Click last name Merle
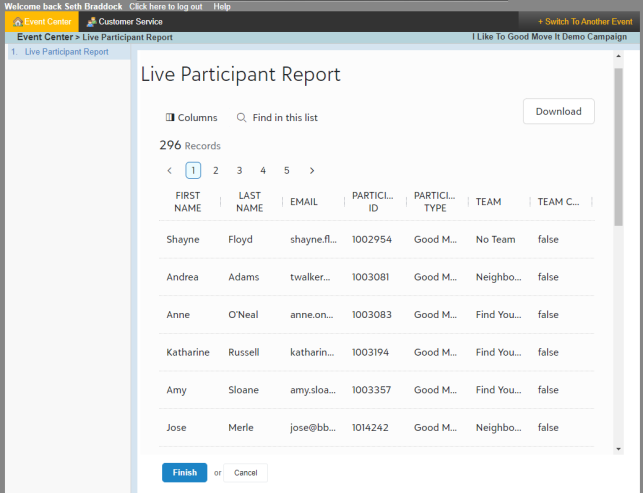The image size is (643, 493). [241, 428]
